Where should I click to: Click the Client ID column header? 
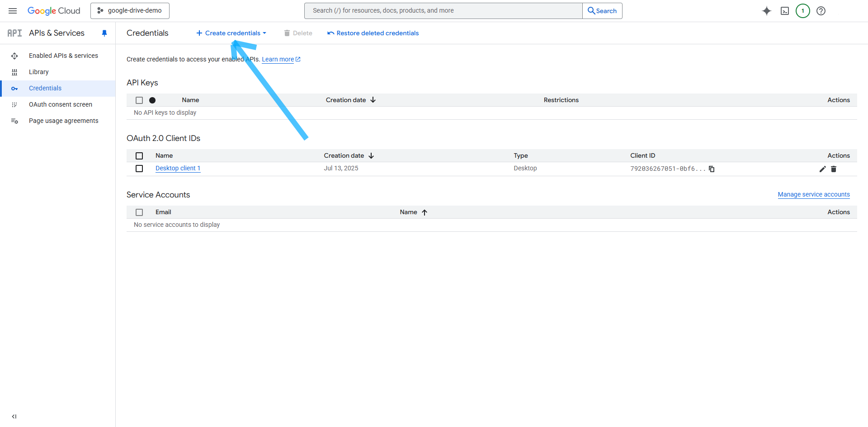(643, 155)
